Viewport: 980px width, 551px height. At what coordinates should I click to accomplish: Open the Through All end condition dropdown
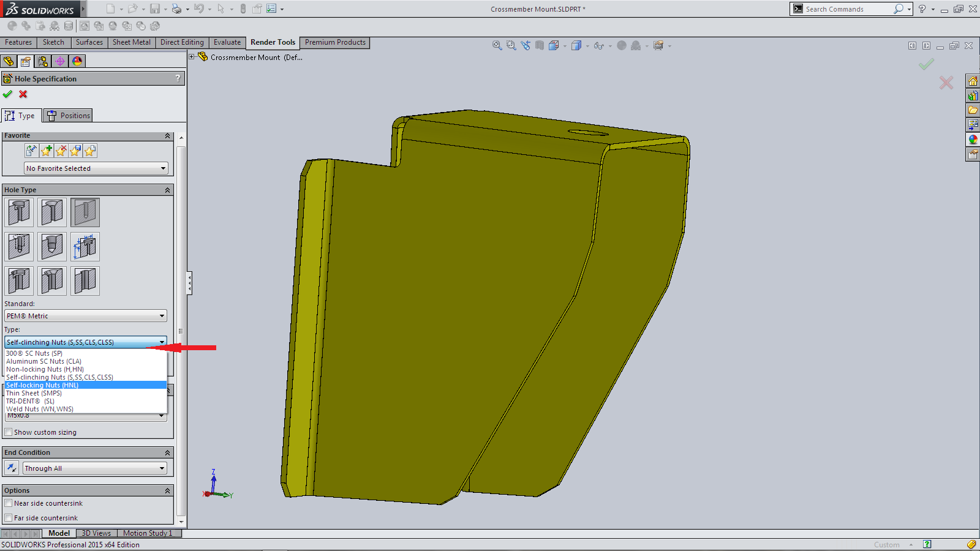94,468
